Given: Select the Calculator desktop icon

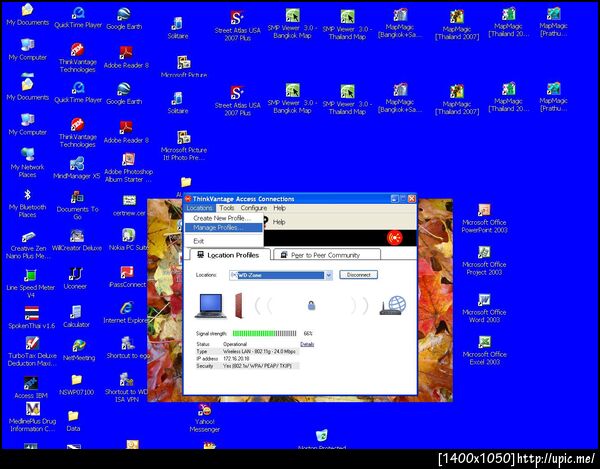Looking at the screenshot, I should (x=76, y=316).
